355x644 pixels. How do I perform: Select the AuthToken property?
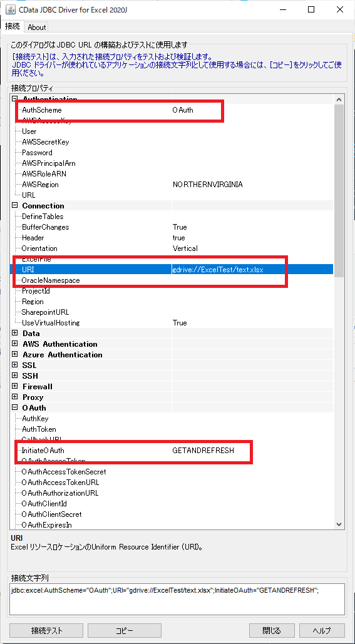pos(172,429)
